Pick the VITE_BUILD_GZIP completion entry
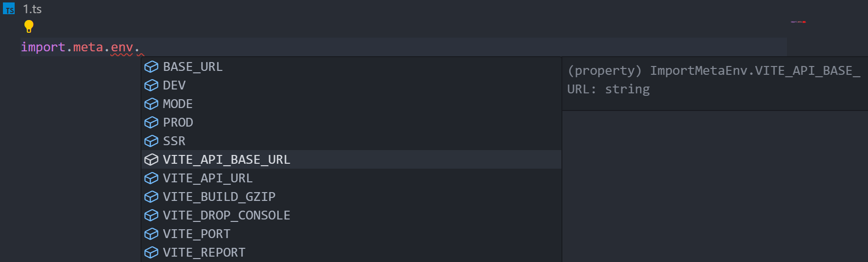This screenshot has width=868, height=262. point(351,196)
